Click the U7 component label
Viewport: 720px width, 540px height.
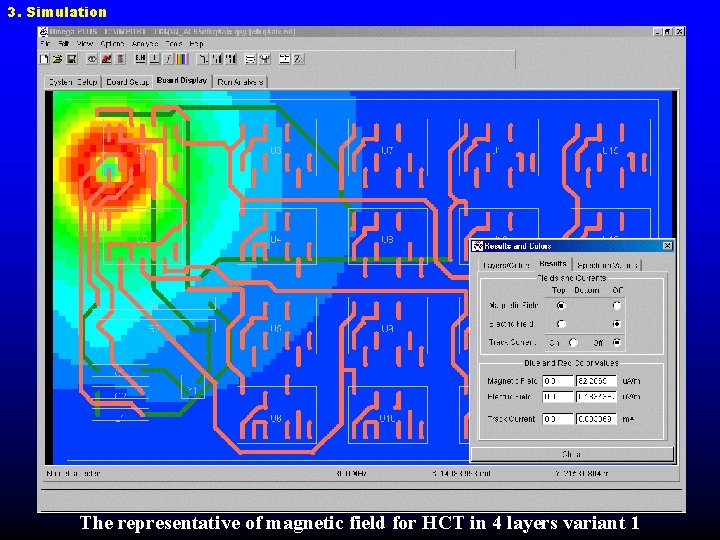(388, 150)
